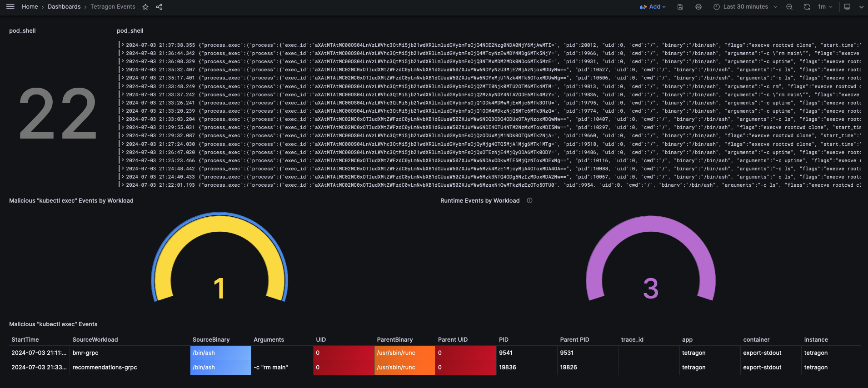This screenshot has height=388, width=868.
Task: Collapse the top toolbar with the chevron
Action: point(861,7)
